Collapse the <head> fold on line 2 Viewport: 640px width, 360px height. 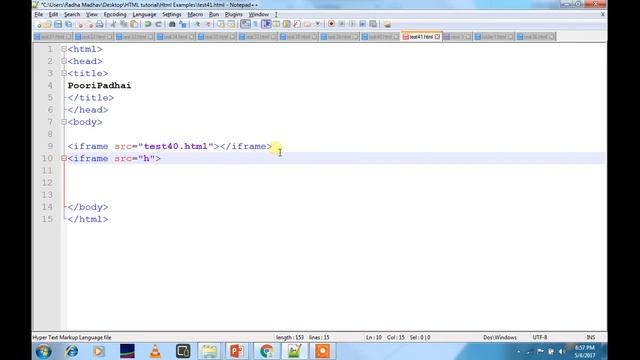coord(64,61)
